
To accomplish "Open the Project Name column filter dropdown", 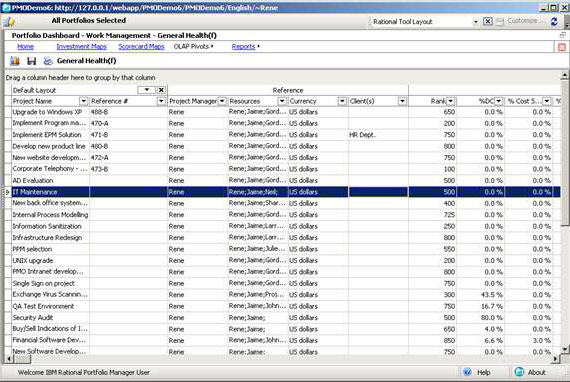I will tap(83, 101).
